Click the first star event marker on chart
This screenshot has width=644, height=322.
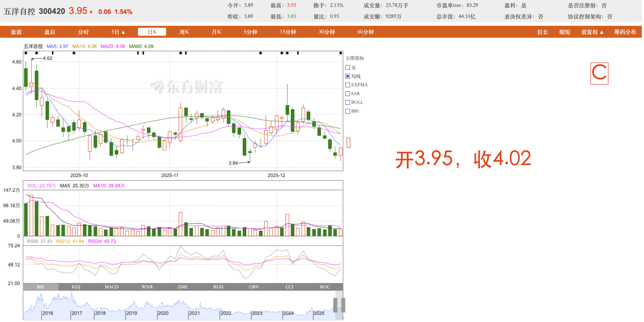tap(26, 53)
